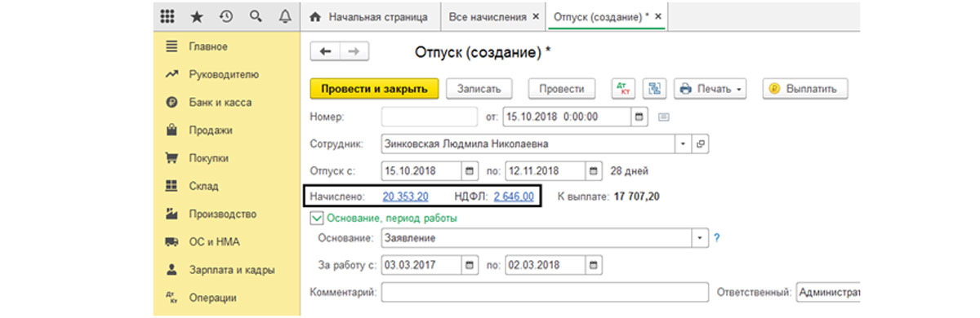Show Дт/Кт postings icon in toolbar
This screenshot has width=980, height=318.
623,88
